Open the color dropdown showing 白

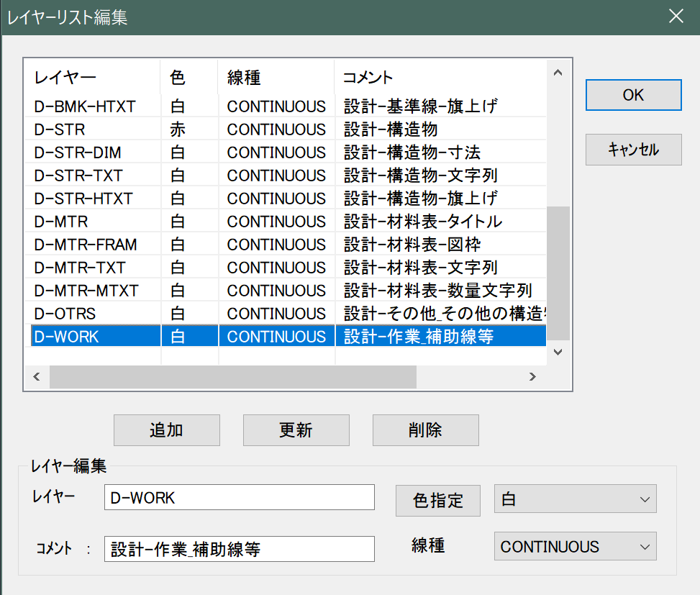(575, 499)
